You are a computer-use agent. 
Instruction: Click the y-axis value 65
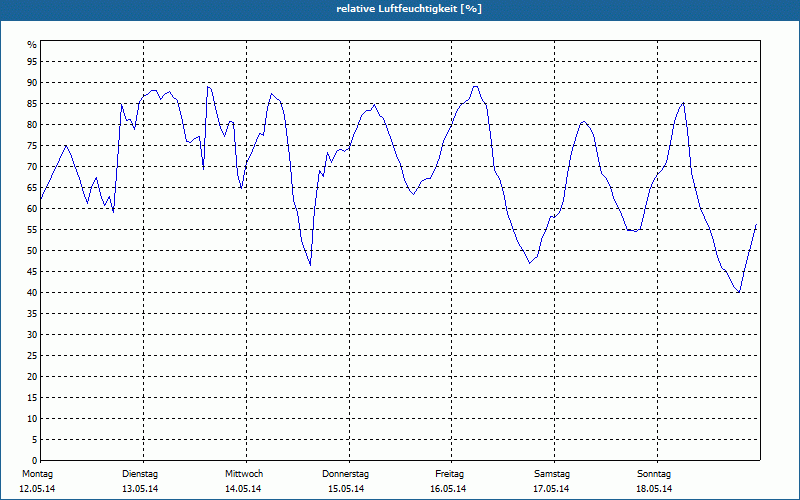point(32,187)
